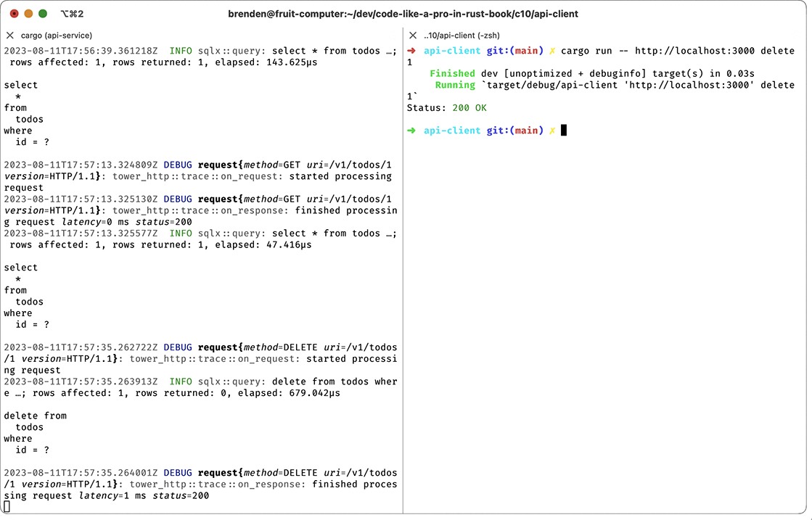Click the red prompt arrow before cargo run
The height and width of the screenshot is (520, 812).
tap(411, 51)
